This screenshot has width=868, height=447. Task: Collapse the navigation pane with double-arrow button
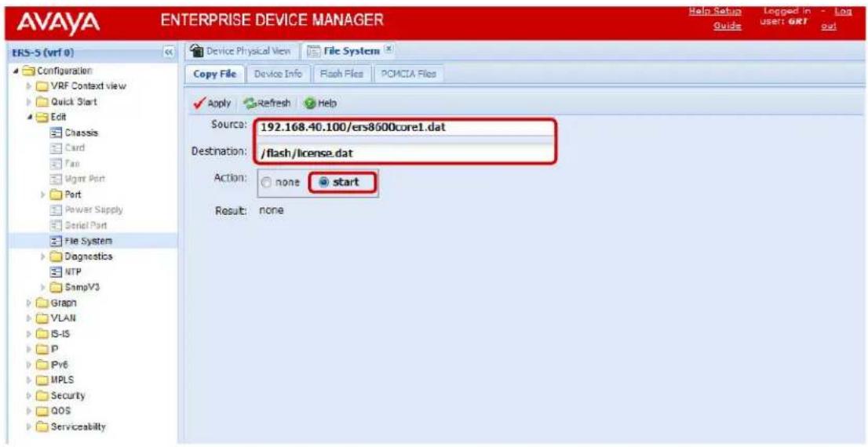pos(169,53)
